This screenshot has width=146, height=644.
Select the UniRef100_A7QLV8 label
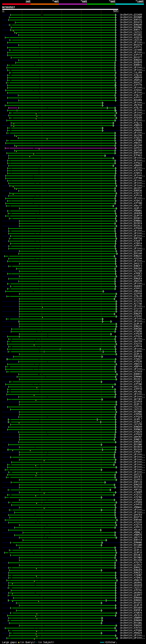(x=131, y=108)
